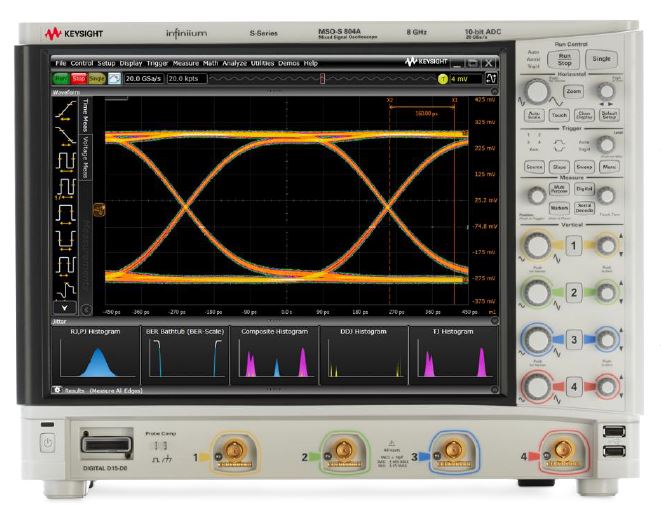
Task: Edit the 4 mV trigger level field
Action: [x=465, y=79]
